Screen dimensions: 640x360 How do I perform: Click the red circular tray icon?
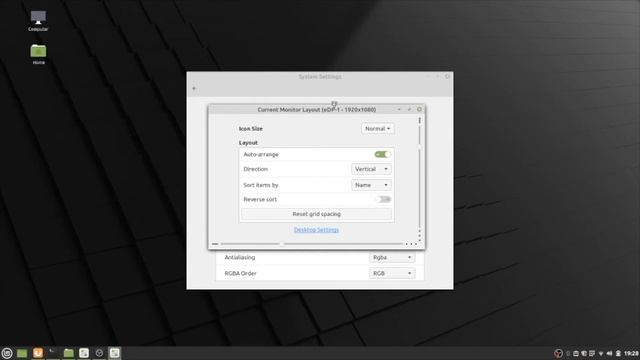point(558,353)
